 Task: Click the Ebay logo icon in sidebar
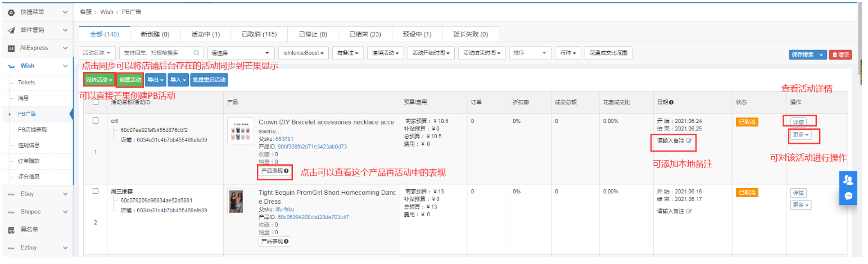(x=11, y=194)
